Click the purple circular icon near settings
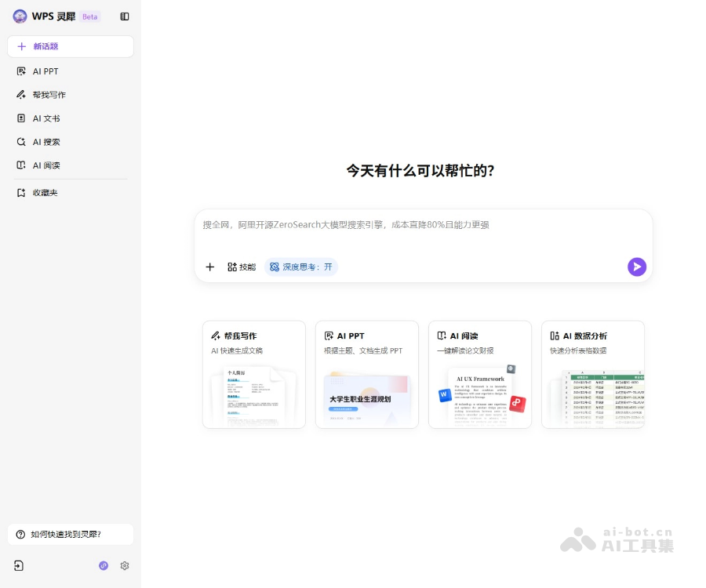This screenshot has height=588, width=706. (x=103, y=565)
